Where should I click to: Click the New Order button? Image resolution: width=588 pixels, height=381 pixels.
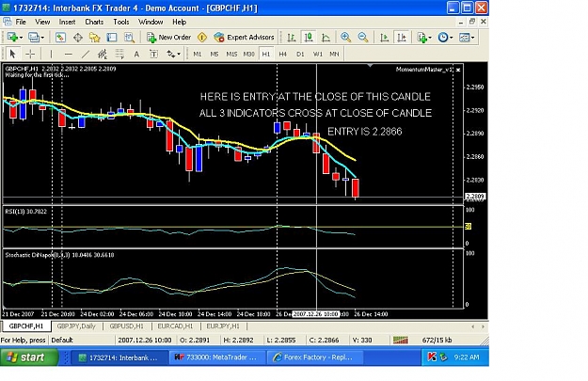[x=169, y=37]
